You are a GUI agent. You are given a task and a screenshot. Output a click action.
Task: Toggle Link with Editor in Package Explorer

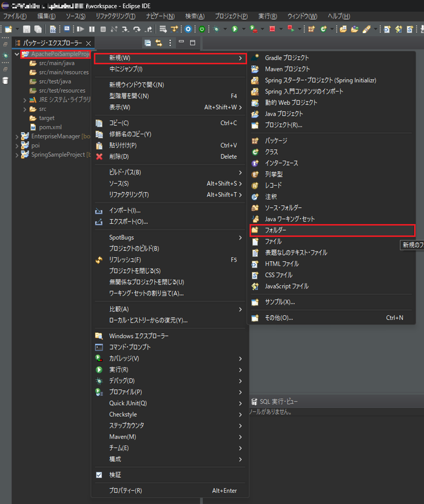tap(159, 43)
